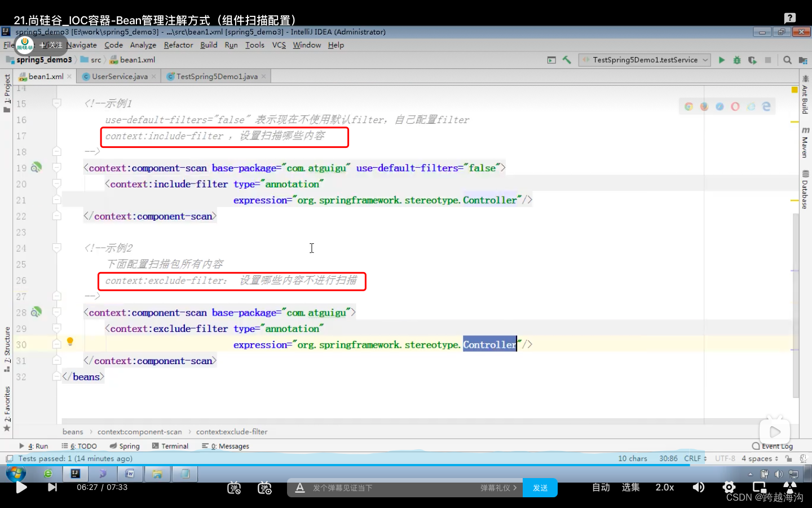This screenshot has height=508, width=812.
Task: Toggle the 2: Favorites tool window
Action: 7,409
